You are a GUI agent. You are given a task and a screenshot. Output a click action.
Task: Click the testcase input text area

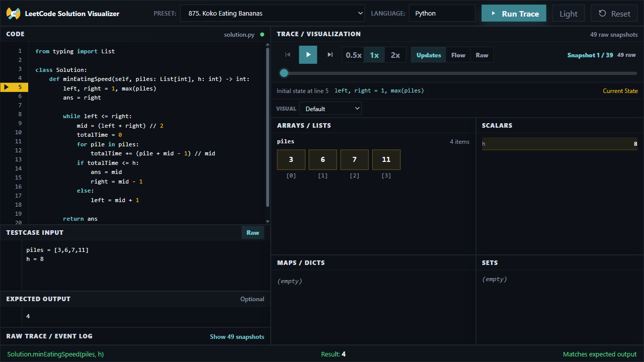(x=146, y=265)
